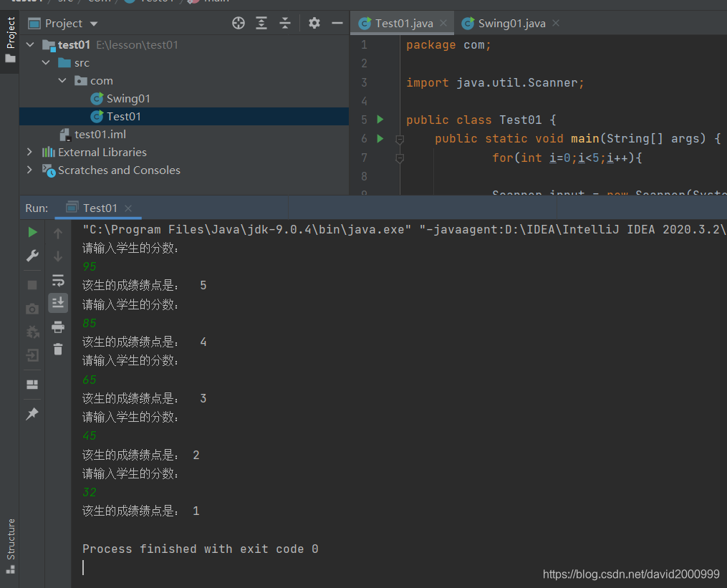Select the com package row
The image size is (727, 588).
pos(184,81)
